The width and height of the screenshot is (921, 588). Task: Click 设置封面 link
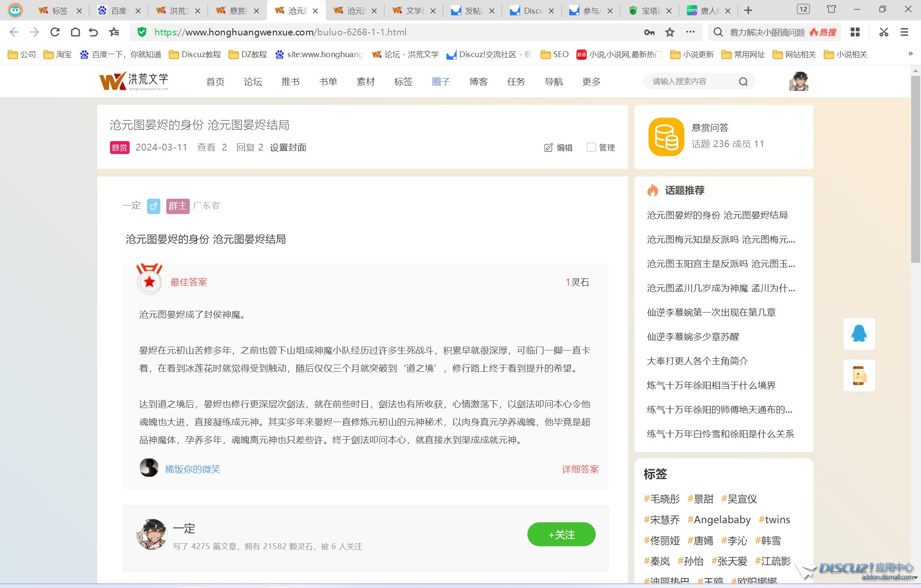coord(288,148)
